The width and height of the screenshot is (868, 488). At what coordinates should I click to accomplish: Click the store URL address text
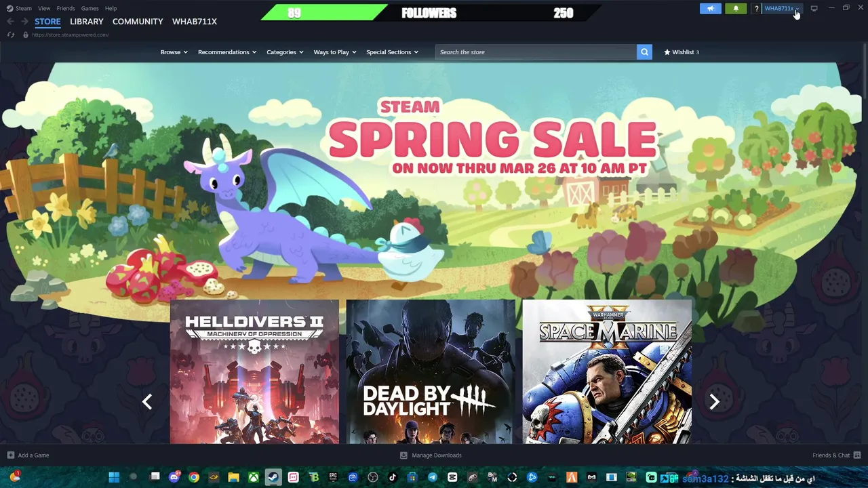[x=70, y=35]
